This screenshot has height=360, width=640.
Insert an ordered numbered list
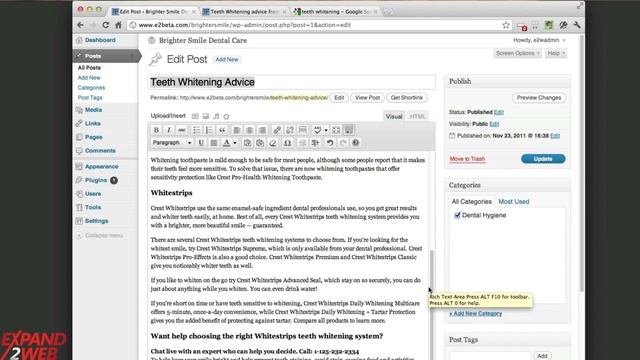209,130
